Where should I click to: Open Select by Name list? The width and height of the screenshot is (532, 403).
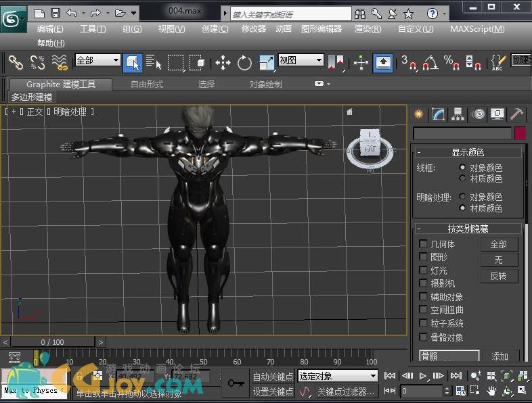[x=154, y=62]
